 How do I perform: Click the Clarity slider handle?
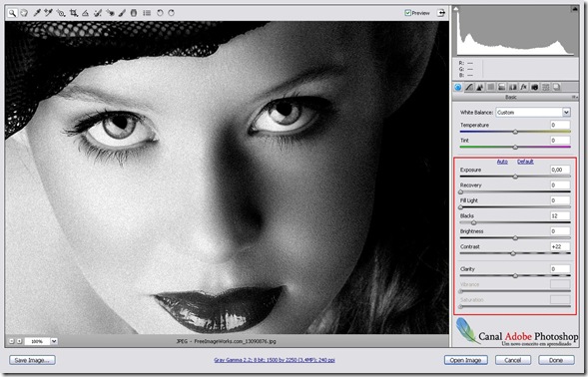click(x=515, y=276)
